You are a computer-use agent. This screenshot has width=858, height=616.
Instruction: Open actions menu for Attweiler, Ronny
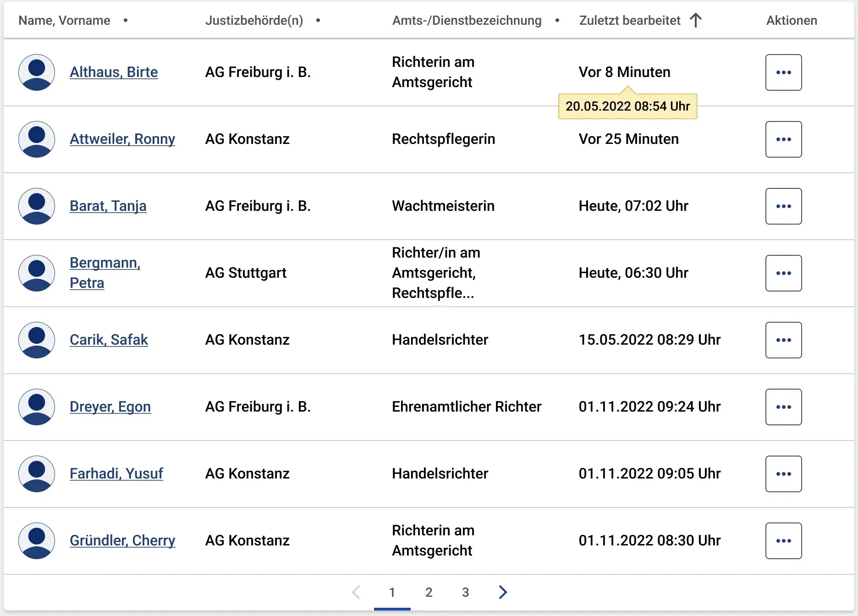click(783, 139)
